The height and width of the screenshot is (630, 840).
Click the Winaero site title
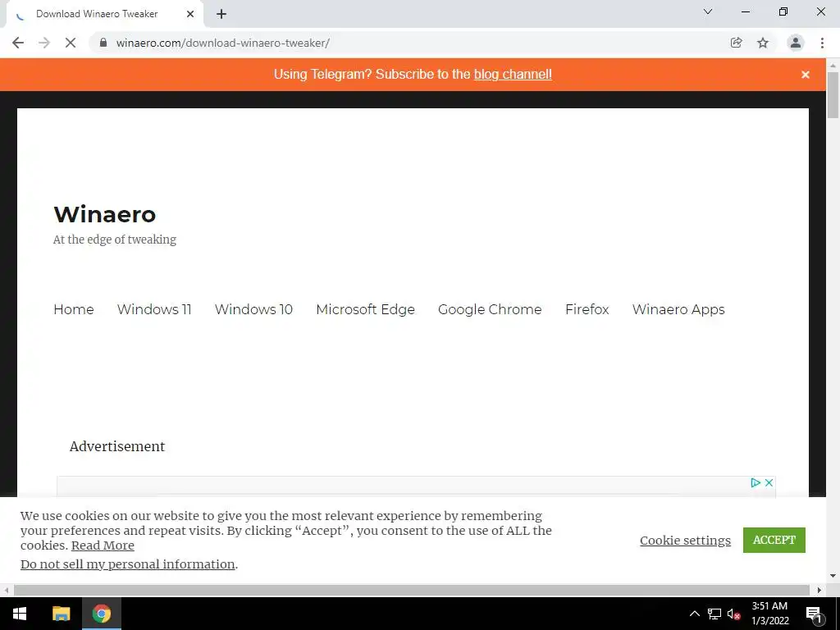point(105,214)
